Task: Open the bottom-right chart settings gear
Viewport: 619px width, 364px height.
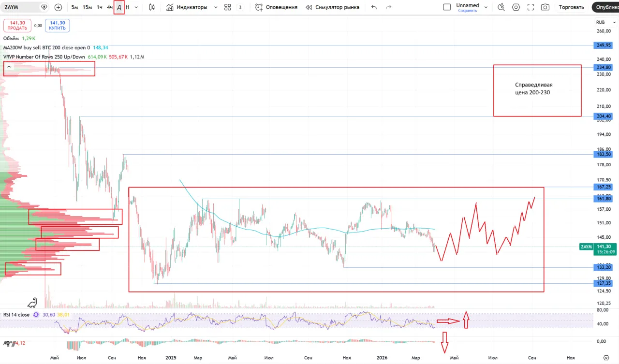Action: coord(606,358)
